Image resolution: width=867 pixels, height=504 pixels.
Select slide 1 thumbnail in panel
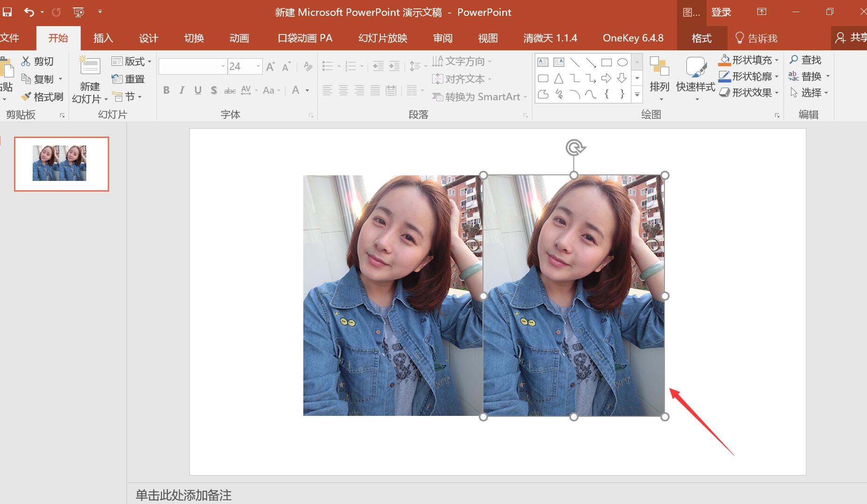point(62,164)
